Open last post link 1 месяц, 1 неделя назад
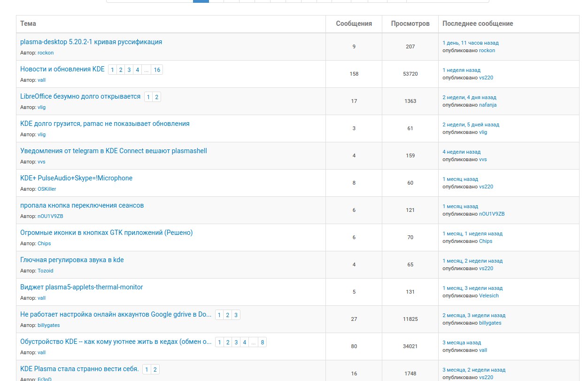Image resolution: width=588 pixels, height=381 pixels. point(472,233)
